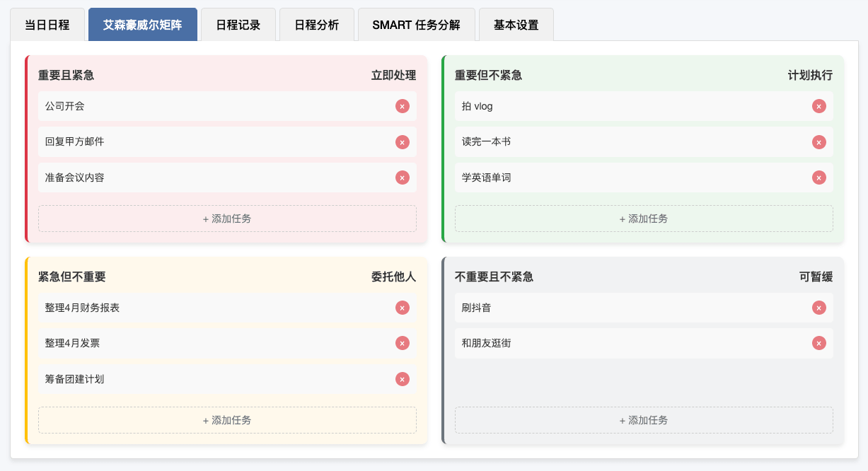This screenshot has height=471, width=868.
Task: Click the 可暂缓 label
Action: (x=816, y=277)
